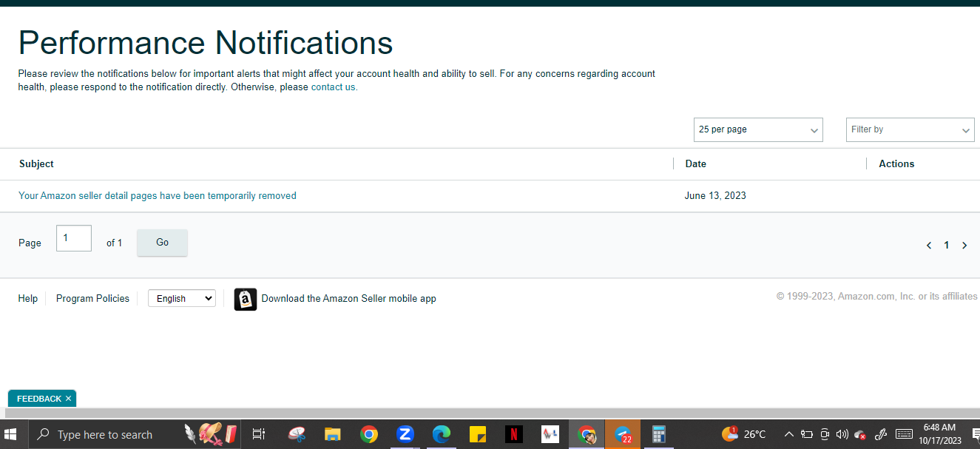Open Telegram with 22 badge from taskbar
Image resolution: width=980 pixels, height=449 pixels.
tap(623, 434)
